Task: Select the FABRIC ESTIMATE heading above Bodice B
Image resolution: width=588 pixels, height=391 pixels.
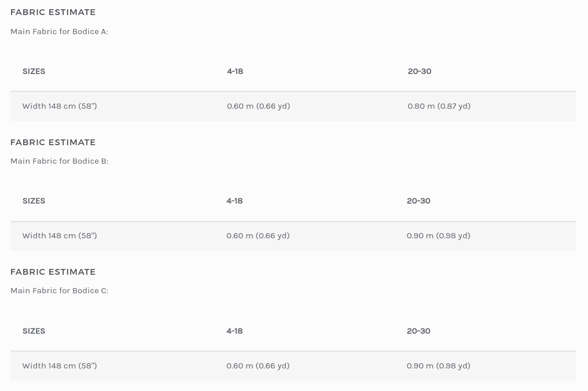Action: pos(53,142)
